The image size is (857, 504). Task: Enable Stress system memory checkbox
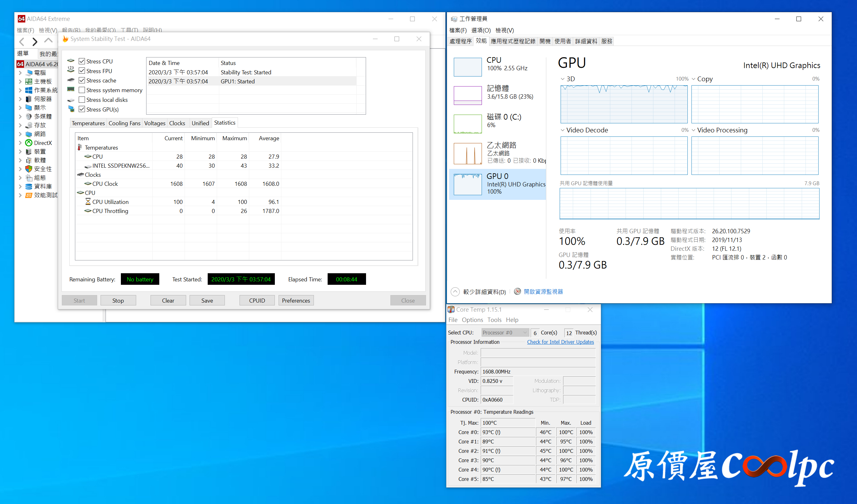pos(82,90)
